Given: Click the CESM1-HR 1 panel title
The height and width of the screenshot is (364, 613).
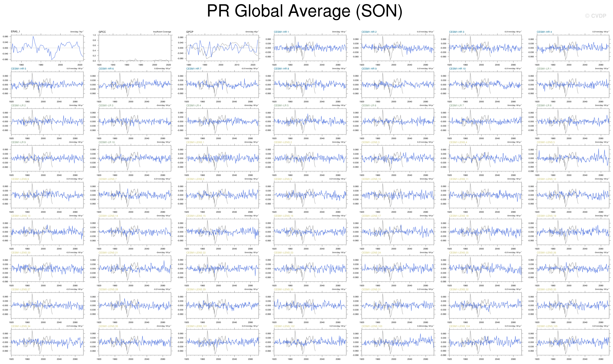Looking at the screenshot, I should 281,32.
